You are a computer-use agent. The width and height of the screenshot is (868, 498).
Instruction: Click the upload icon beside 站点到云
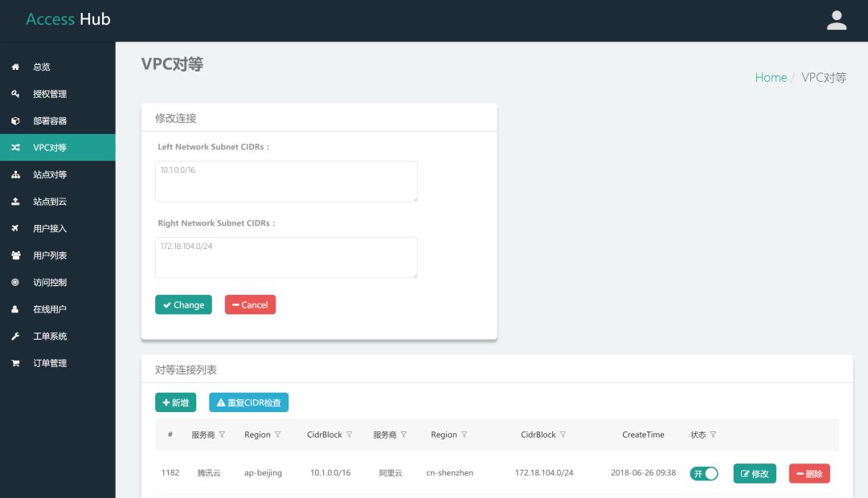pos(15,202)
